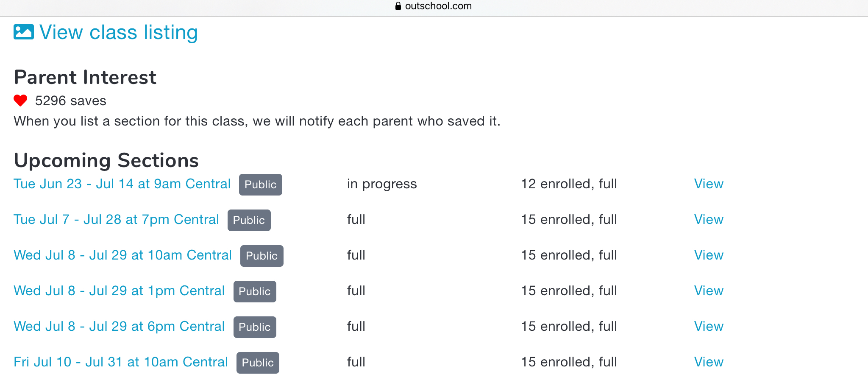
Task: Open the Fri Jul 10 10am section
Action: 121,362
